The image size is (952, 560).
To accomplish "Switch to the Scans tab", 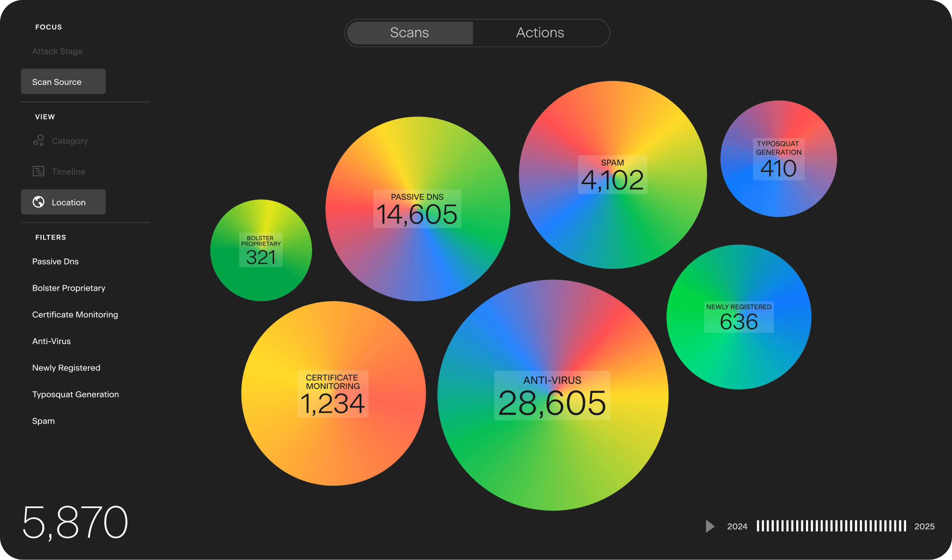I will (x=410, y=33).
